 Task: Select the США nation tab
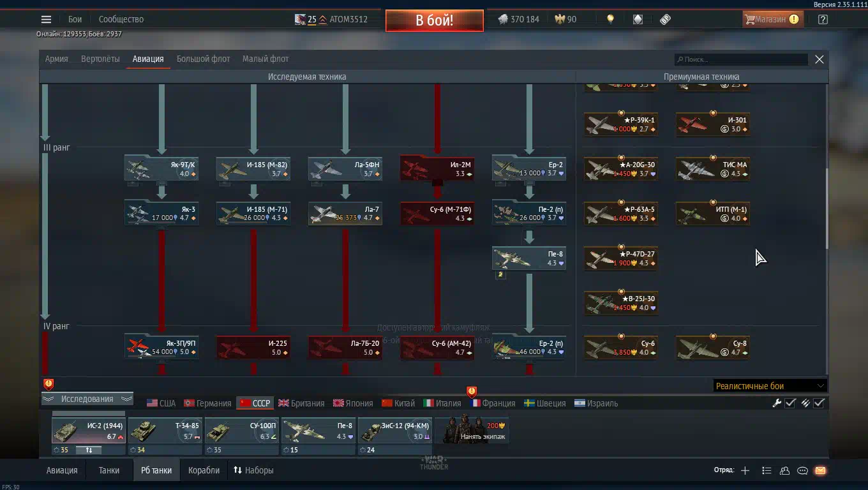click(161, 403)
